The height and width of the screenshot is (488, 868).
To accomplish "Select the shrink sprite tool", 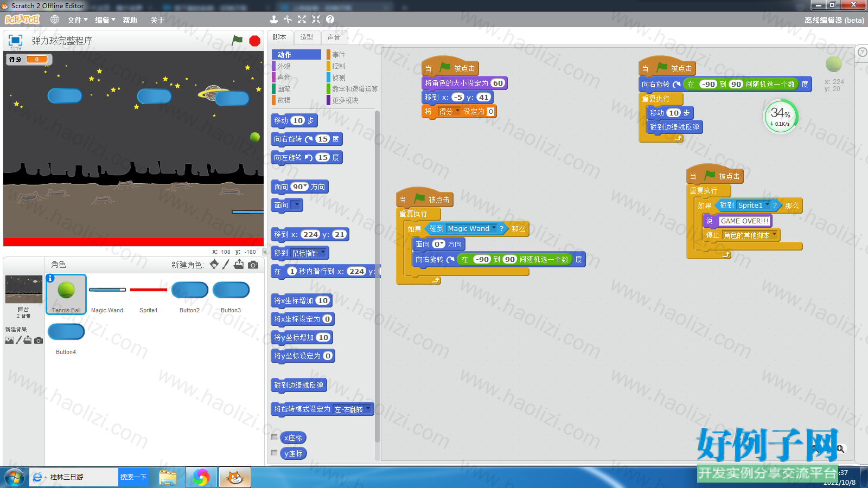I will click(316, 20).
